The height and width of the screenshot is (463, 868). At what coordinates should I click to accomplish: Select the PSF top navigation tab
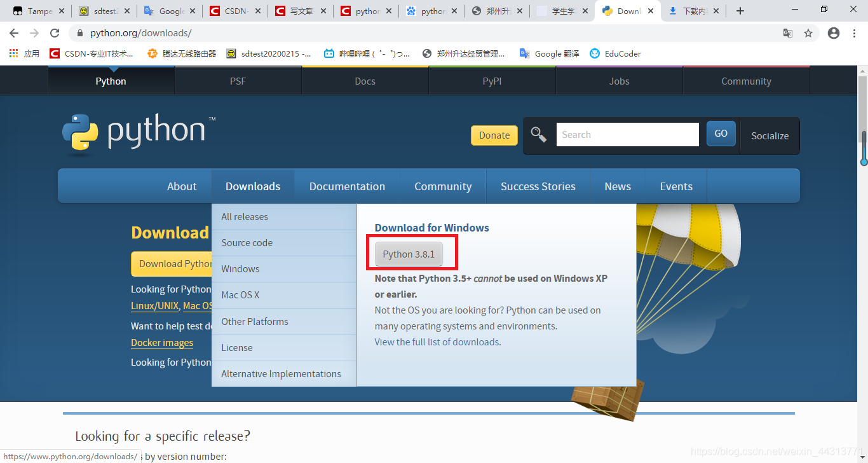tap(238, 81)
